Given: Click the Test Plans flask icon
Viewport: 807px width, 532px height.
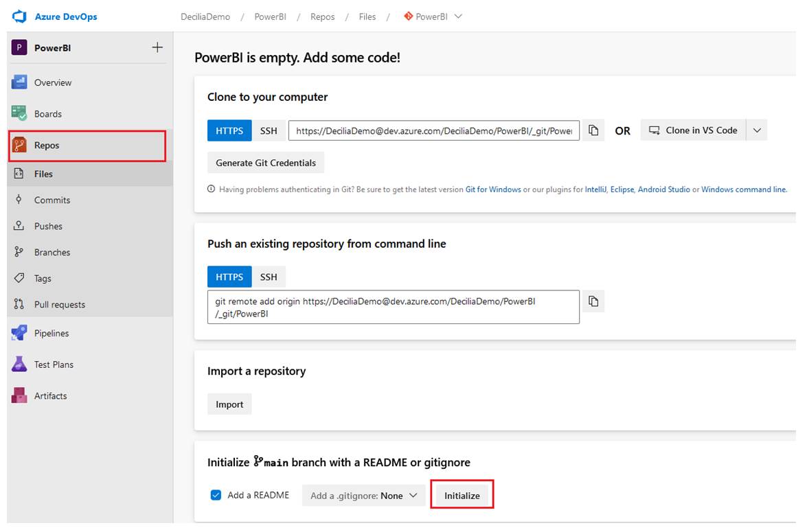Looking at the screenshot, I should coord(19,365).
